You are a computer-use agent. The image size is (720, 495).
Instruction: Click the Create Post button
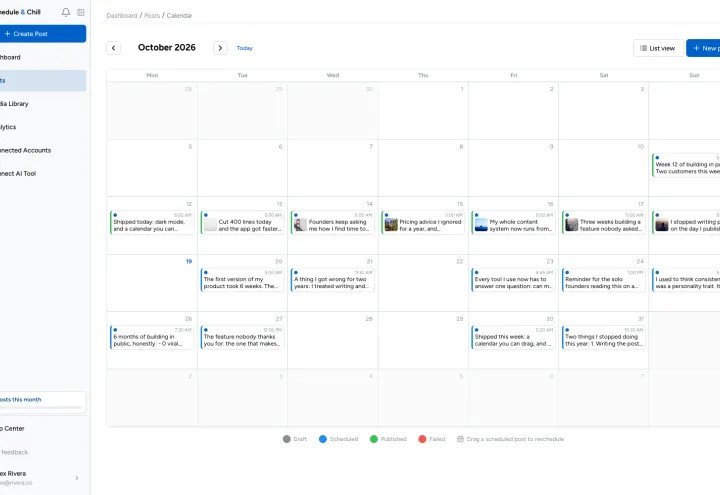[42, 34]
